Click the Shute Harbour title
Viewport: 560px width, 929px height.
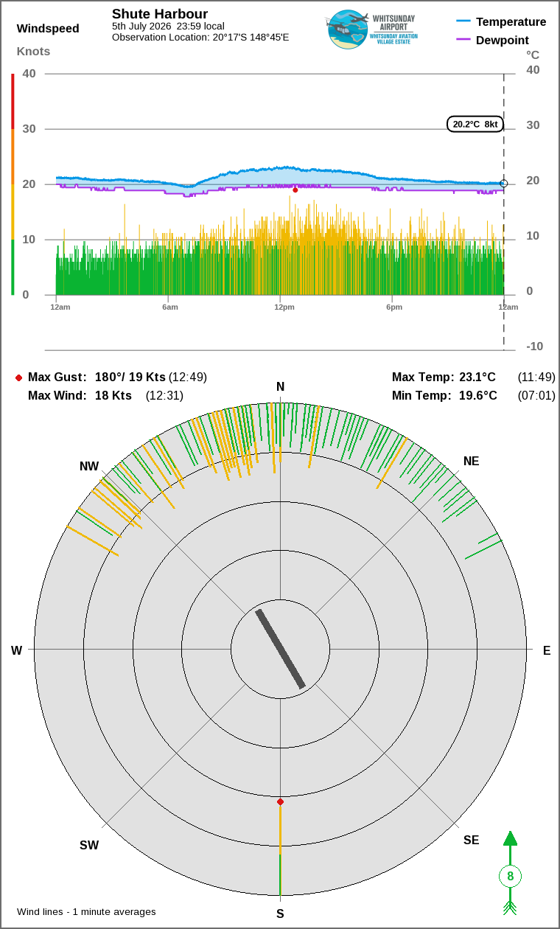point(160,14)
